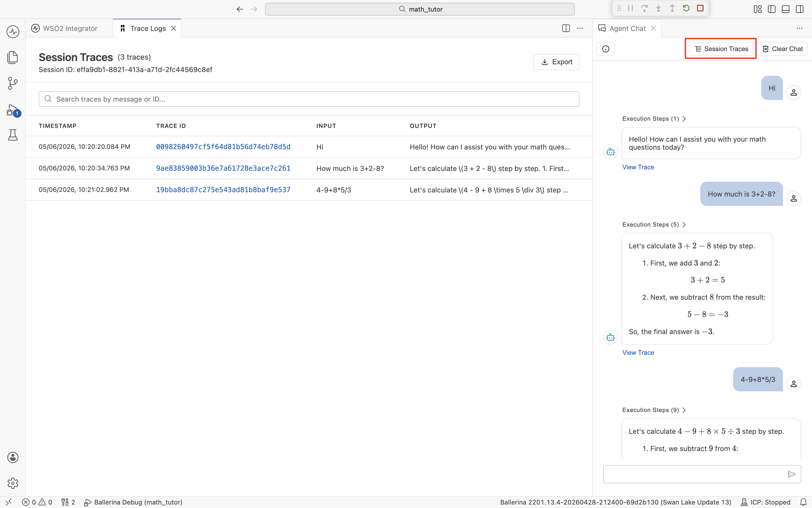
Task: Click View Trace under the 3+2-8 answer
Action: click(638, 352)
